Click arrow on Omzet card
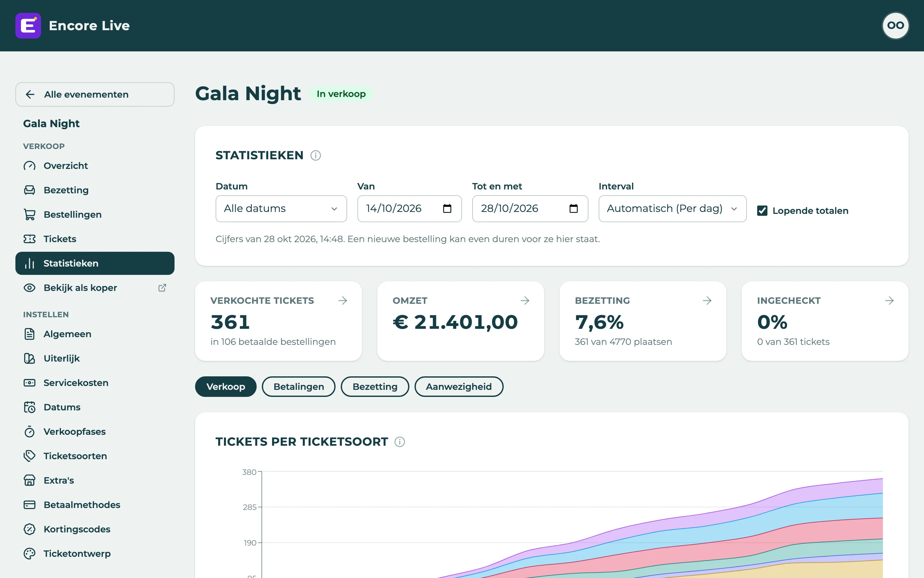This screenshot has height=578, width=924. (525, 301)
